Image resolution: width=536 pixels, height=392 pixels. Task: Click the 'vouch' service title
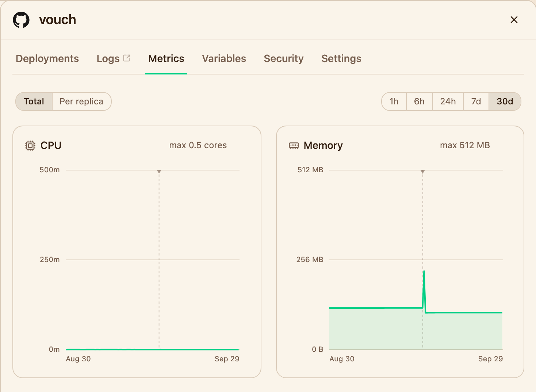tap(58, 20)
